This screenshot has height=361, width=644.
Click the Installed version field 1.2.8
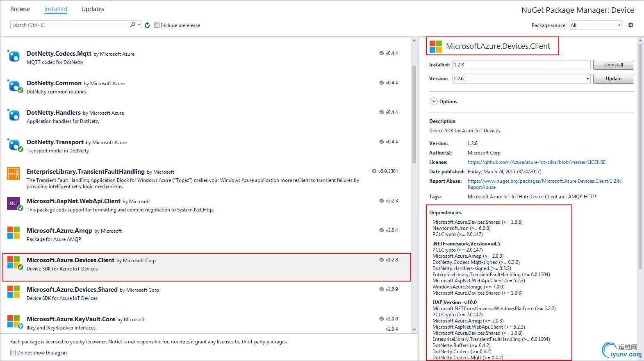pos(521,65)
